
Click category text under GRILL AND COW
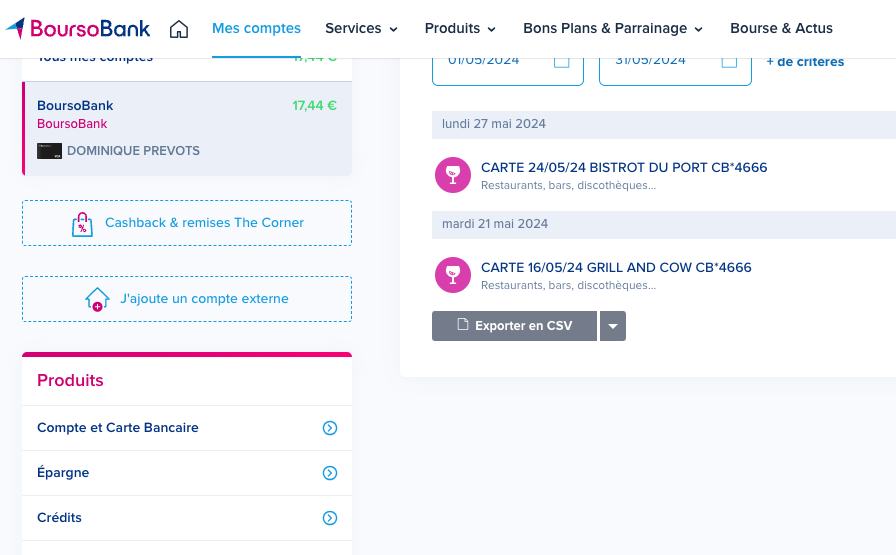tap(569, 285)
